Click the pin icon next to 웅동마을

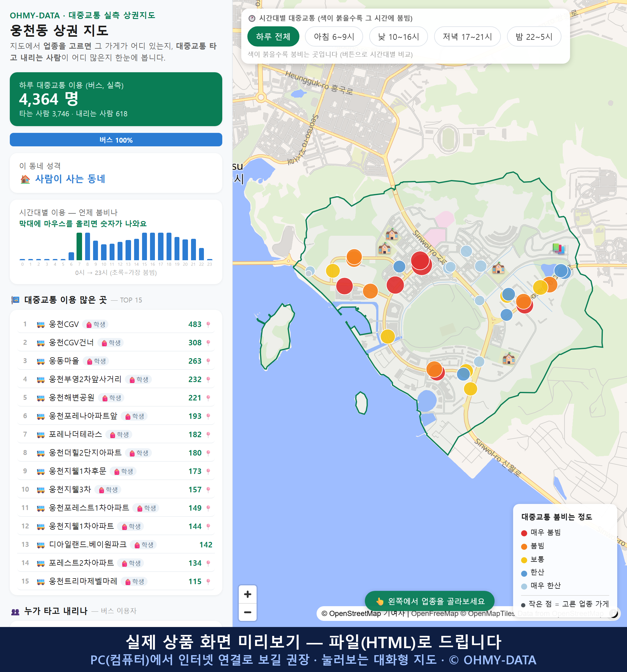[x=208, y=361]
